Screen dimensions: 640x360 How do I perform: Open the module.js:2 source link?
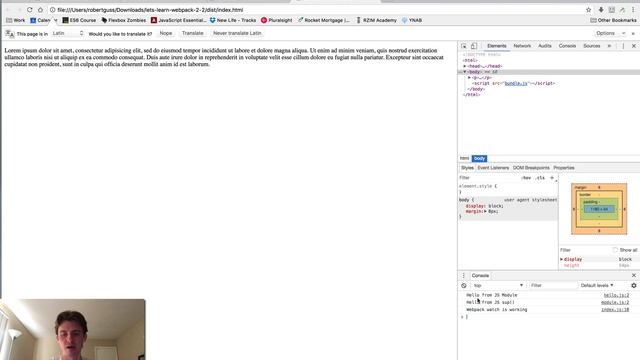point(615,302)
